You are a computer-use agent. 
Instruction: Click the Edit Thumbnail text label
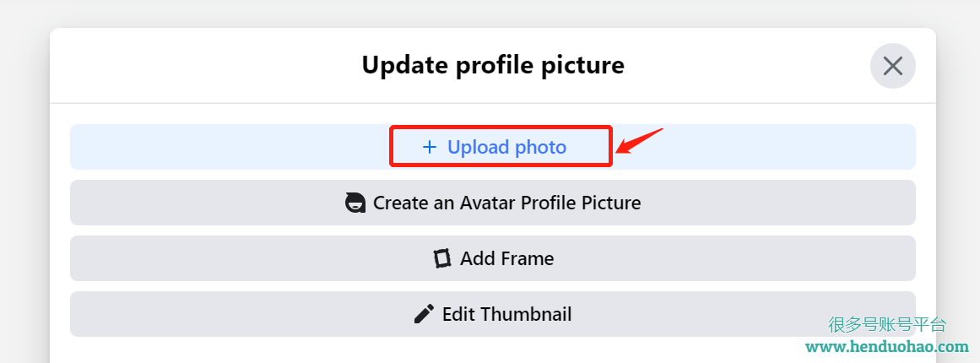click(506, 314)
